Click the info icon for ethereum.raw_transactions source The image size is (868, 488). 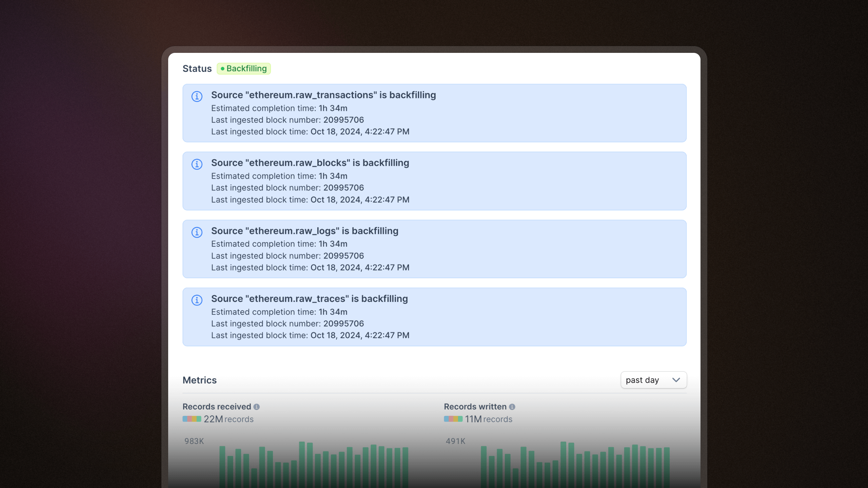197,96
